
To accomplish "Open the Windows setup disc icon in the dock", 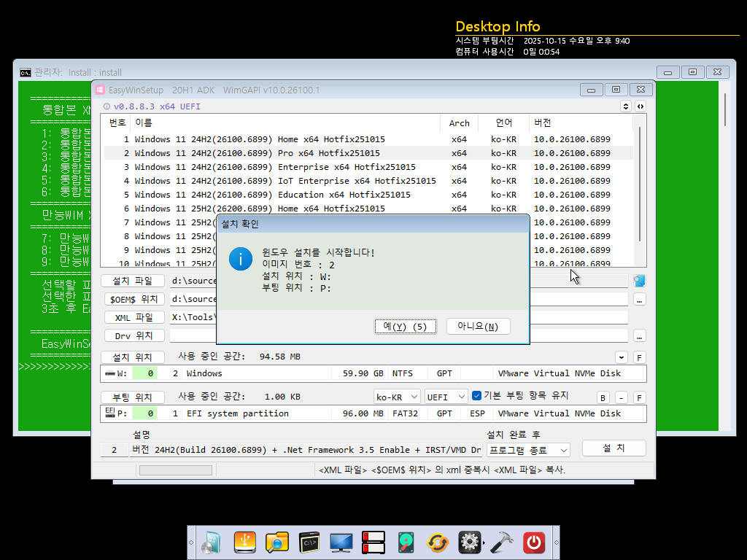I will [x=212, y=542].
